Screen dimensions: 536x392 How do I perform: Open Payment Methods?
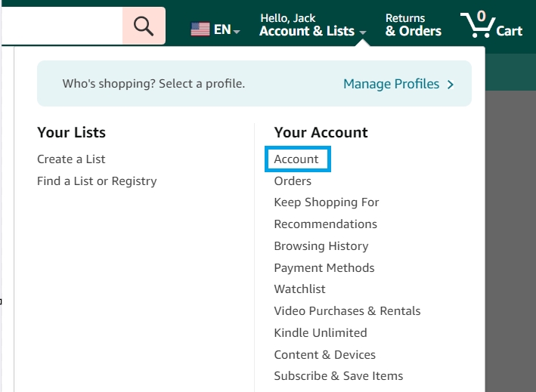324,268
